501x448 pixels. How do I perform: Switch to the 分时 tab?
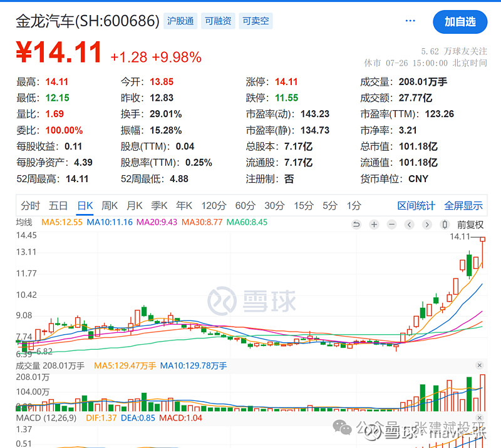[30, 206]
